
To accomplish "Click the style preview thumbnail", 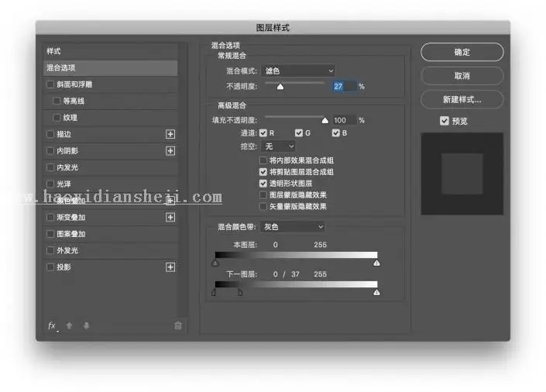I will tap(462, 174).
